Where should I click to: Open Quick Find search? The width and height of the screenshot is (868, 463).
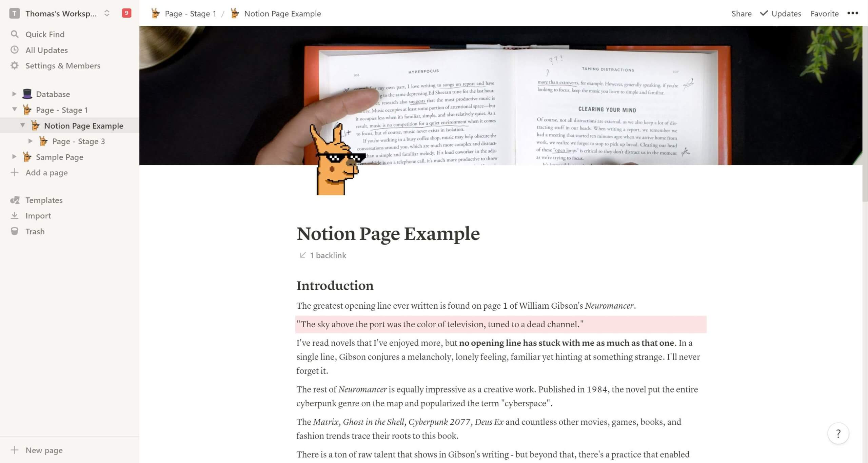(45, 34)
